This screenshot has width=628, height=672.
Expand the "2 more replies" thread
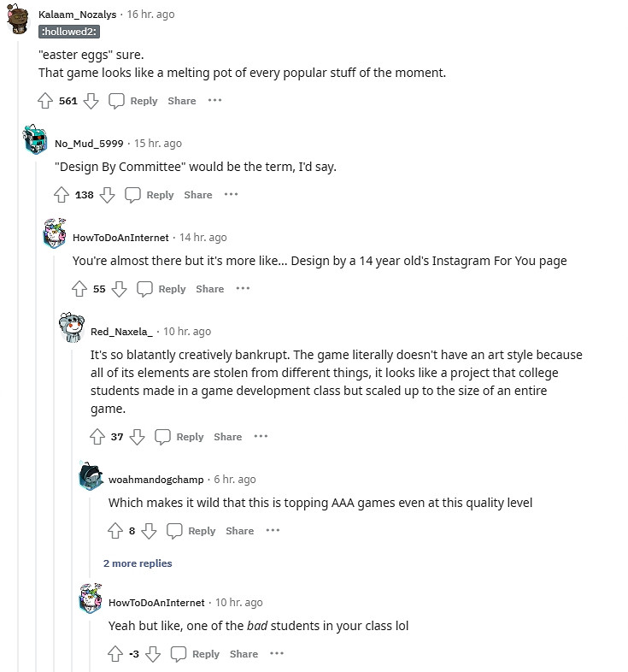click(138, 563)
